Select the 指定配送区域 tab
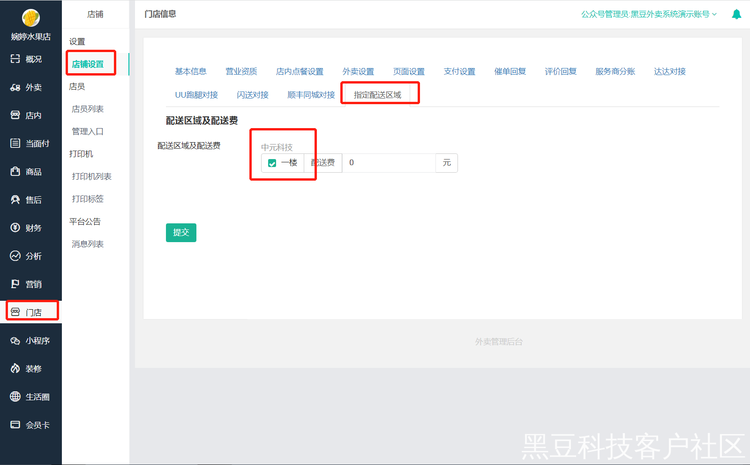The image size is (750, 465). (377, 94)
